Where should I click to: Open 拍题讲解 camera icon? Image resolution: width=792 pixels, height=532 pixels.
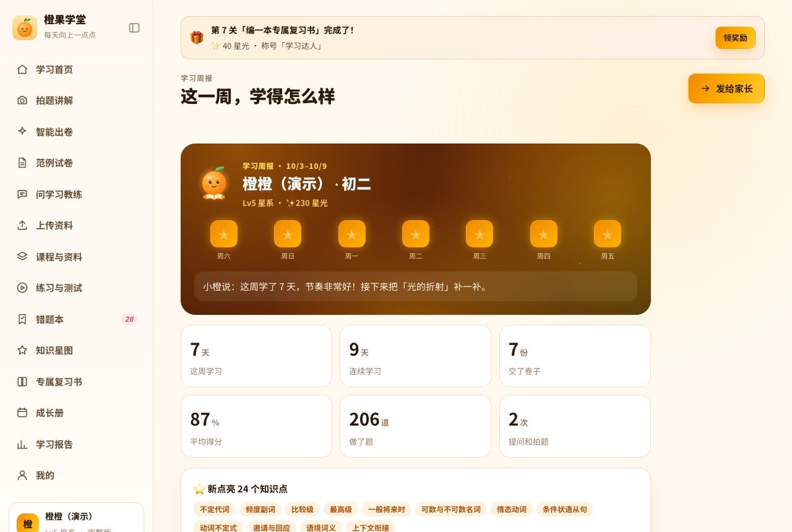22,100
